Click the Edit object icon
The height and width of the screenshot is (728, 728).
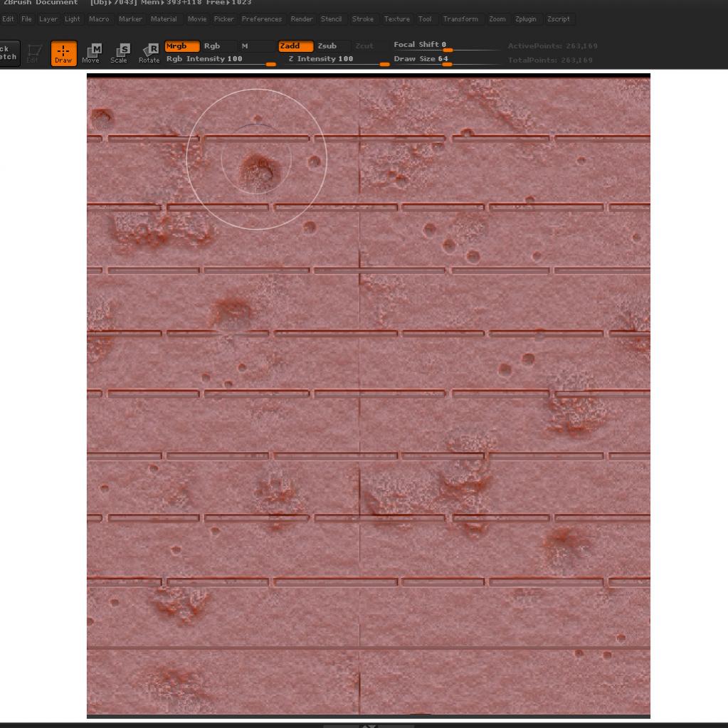(31, 52)
